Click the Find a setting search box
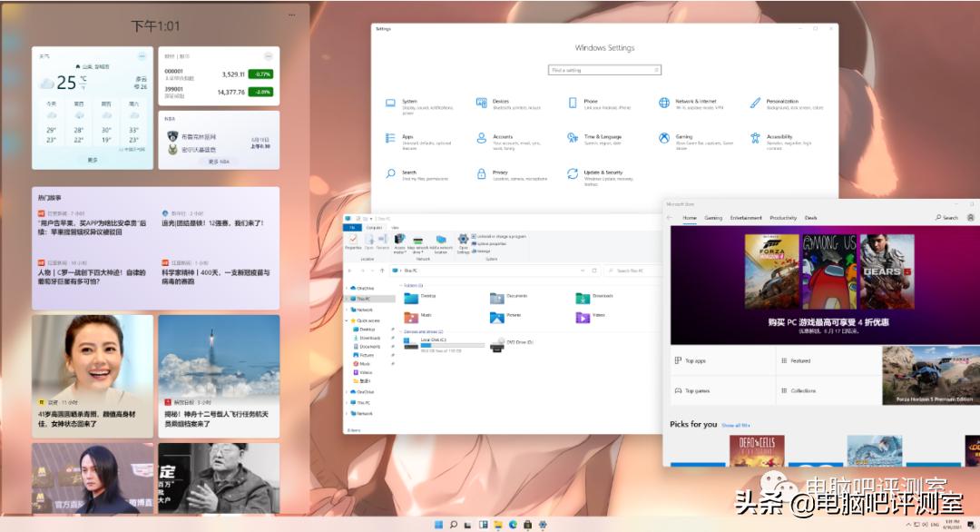The width and height of the screenshot is (980, 532). pyautogui.click(x=603, y=68)
